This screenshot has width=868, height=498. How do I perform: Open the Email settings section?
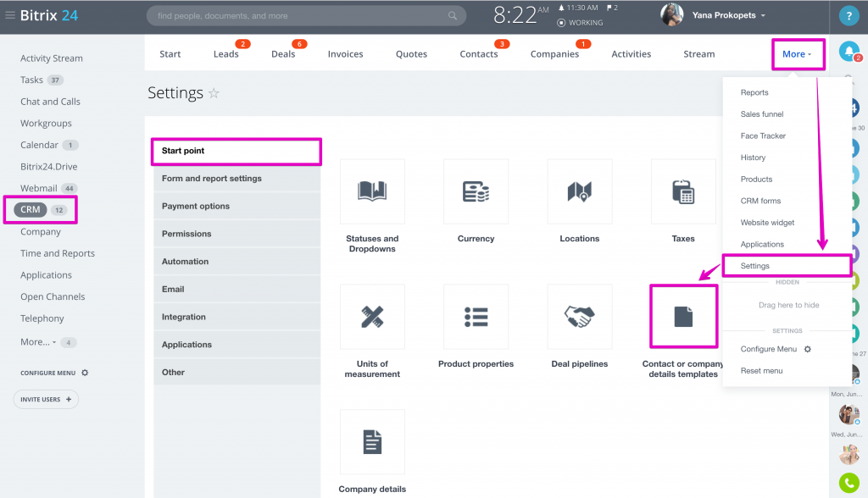(x=237, y=289)
